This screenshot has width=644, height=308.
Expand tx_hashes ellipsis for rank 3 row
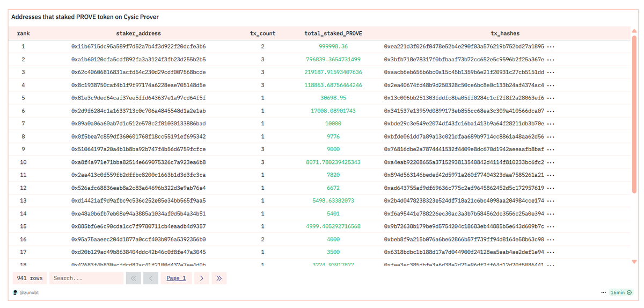click(550, 72)
